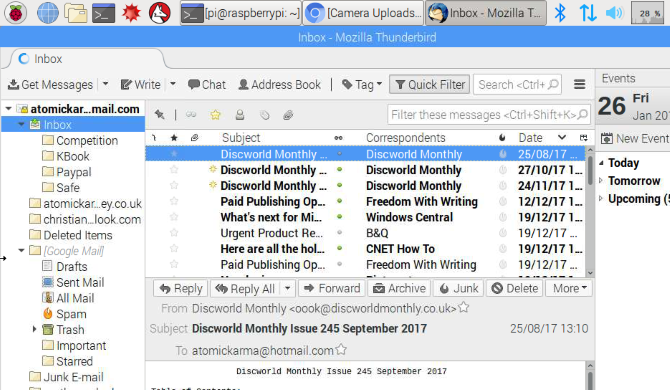Open the Raspberry Pi main menu
Screen dimensions: 670x390
coord(15,13)
